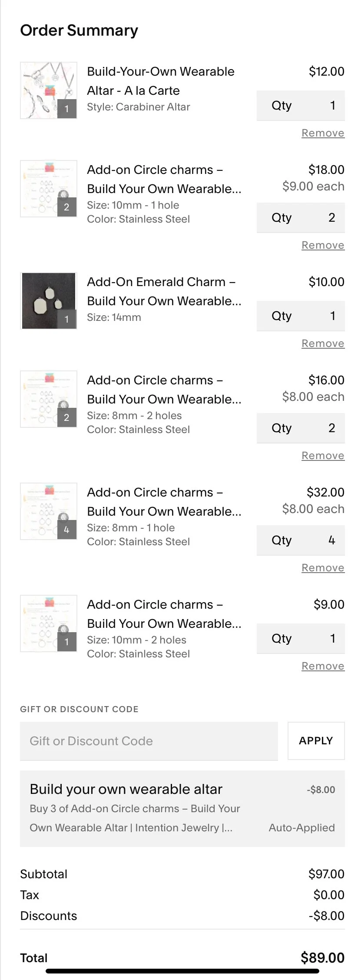Change quantity of 8mm 2 holes charms

301,428
